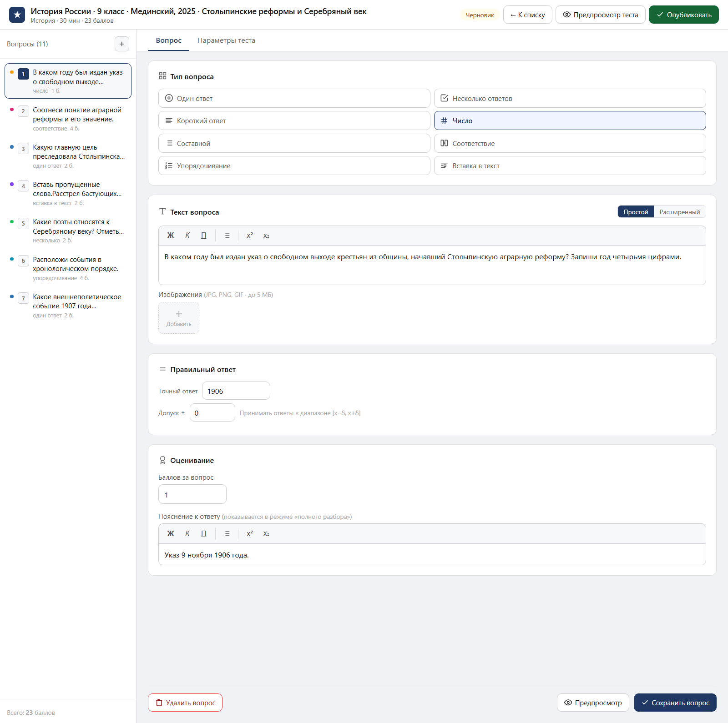Click the Баллов за вопрос field
The height and width of the screenshot is (723, 728).
click(192, 494)
